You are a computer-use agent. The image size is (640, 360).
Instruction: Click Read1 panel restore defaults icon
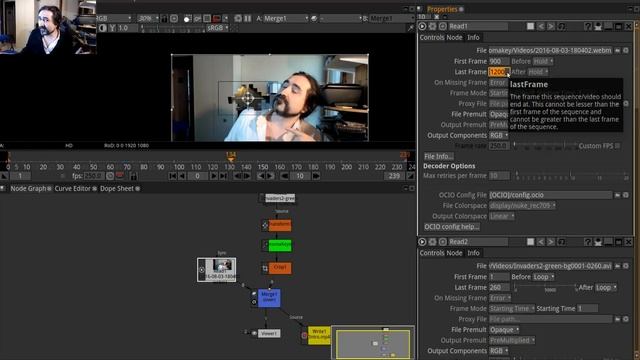pyautogui.click(x=561, y=26)
